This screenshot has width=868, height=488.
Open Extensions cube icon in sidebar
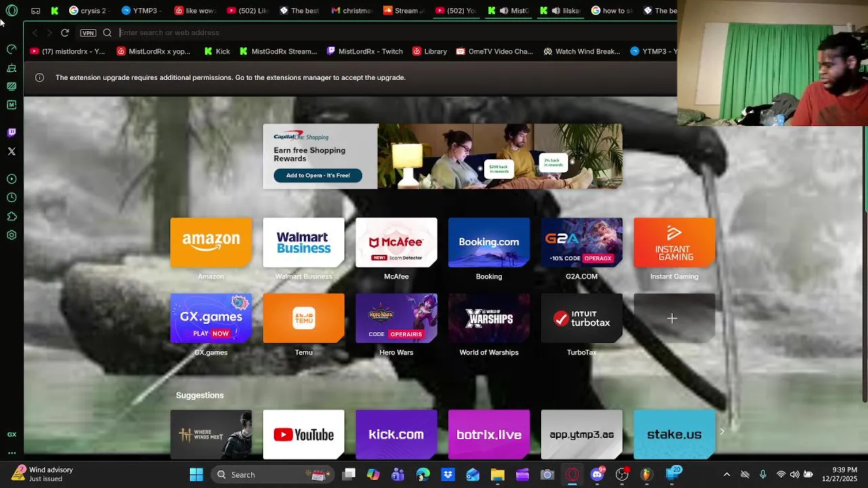[x=12, y=216]
